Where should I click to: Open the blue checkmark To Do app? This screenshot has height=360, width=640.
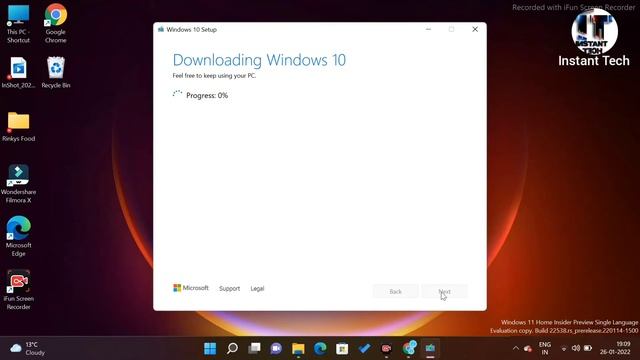point(364,348)
